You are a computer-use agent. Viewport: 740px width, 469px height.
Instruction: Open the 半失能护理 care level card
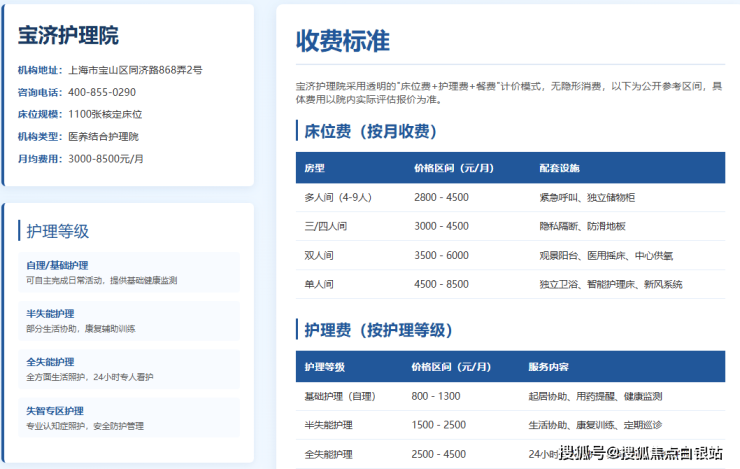point(129,321)
